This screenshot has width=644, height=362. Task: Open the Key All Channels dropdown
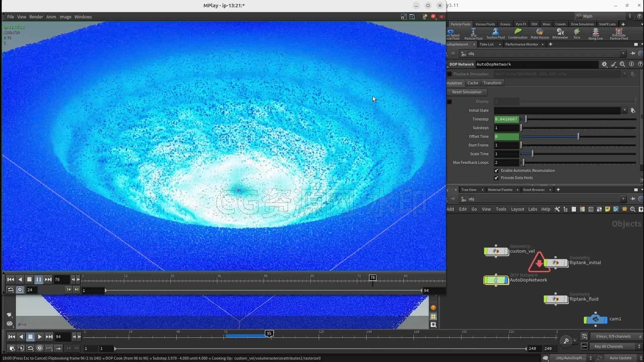tap(616, 346)
